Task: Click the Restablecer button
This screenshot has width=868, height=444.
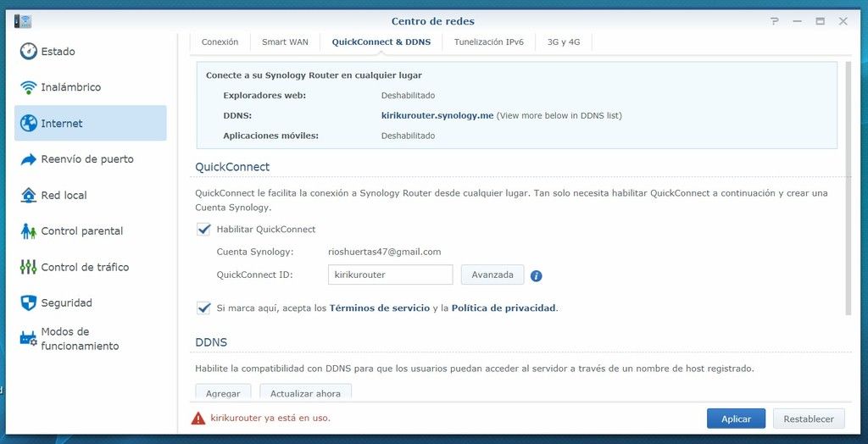Action: click(x=809, y=419)
